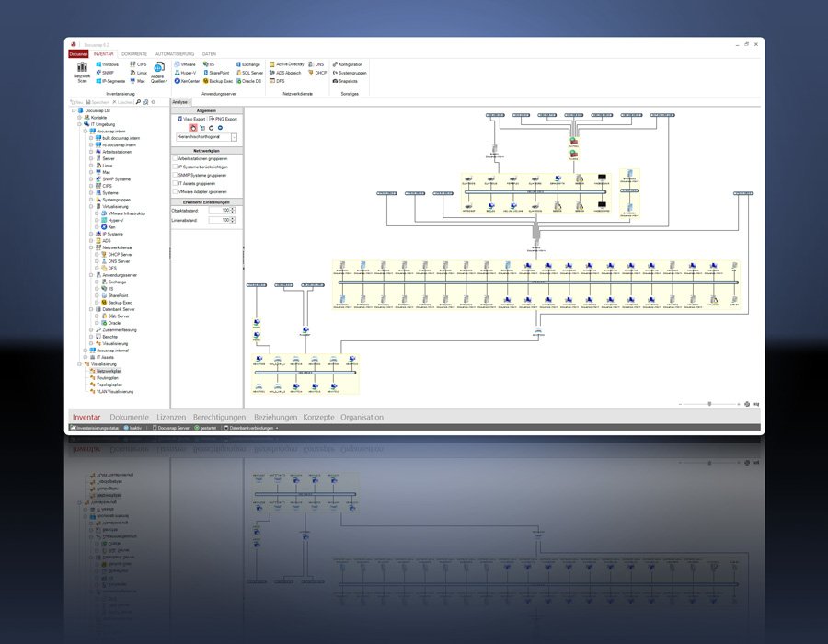Open Lizenzen module at bottom
The width and height of the screenshot is (828, 644).
tap(171, 417)
